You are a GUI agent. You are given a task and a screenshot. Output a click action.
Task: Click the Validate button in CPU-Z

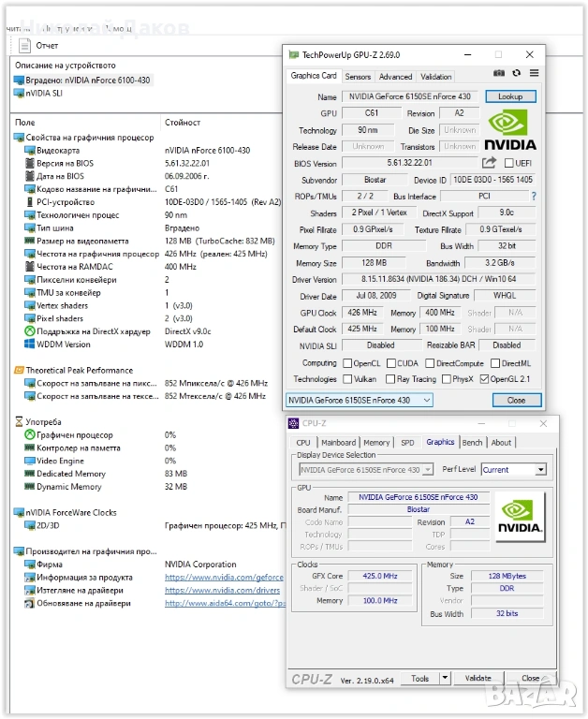tap(478, 679)
